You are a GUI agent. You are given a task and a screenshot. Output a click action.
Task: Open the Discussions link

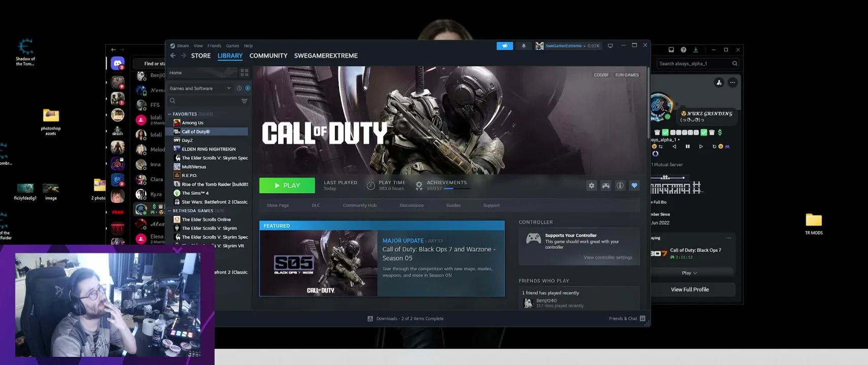(x=412, y=205)
